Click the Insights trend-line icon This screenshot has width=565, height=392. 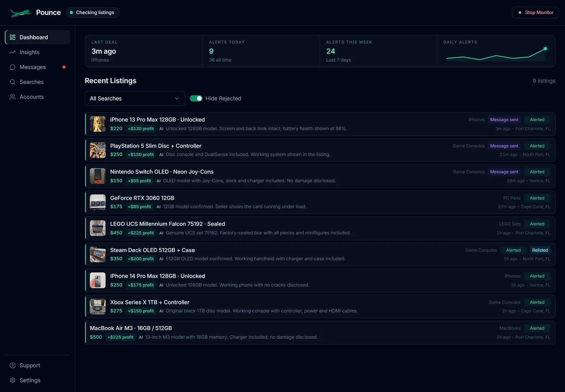tap(13, 52)
